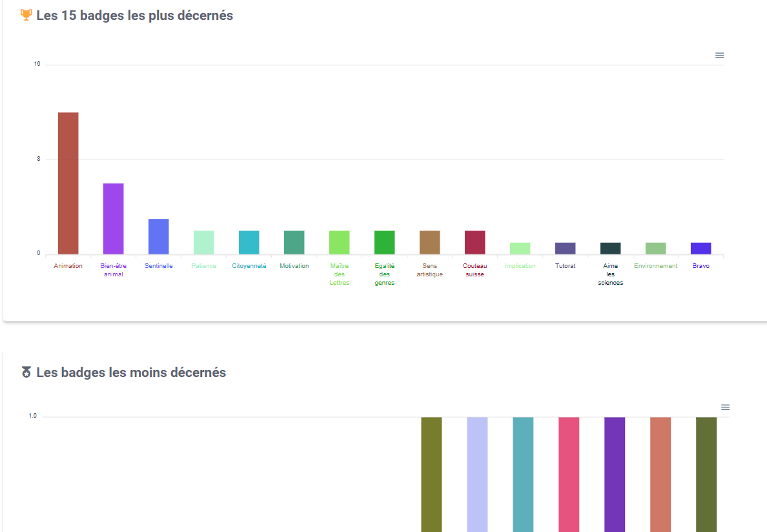Click the Environnement axis label
Viewport: 767px width, 532px height.
(x=655, y=266)
